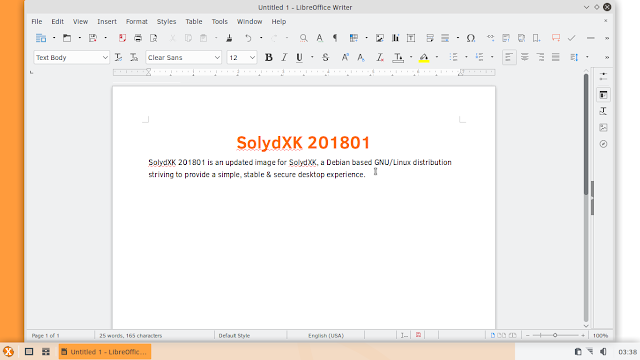
Task: Apply the font color button
Action: coord(398,58)
